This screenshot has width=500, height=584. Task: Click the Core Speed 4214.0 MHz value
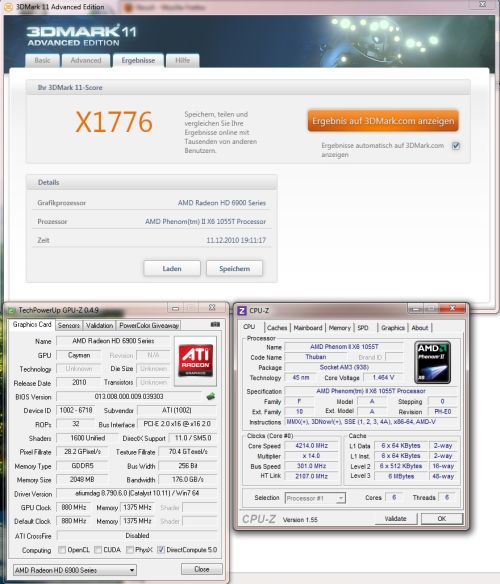311,446
